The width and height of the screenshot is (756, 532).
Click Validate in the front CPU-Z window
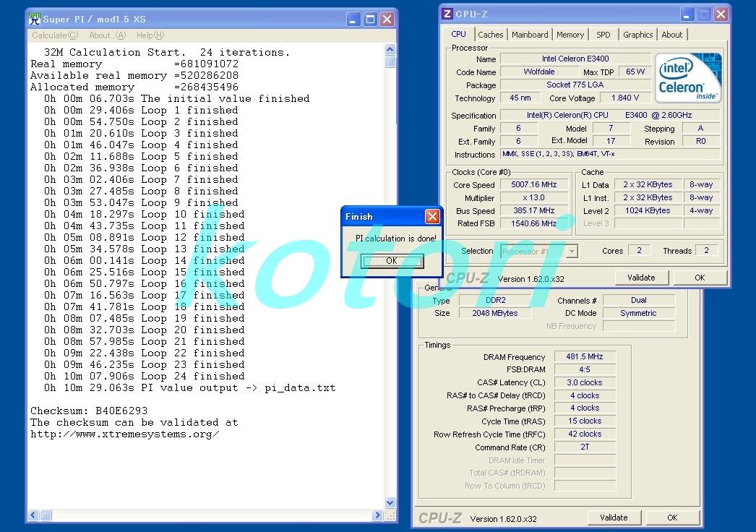(x=641, y=278)
